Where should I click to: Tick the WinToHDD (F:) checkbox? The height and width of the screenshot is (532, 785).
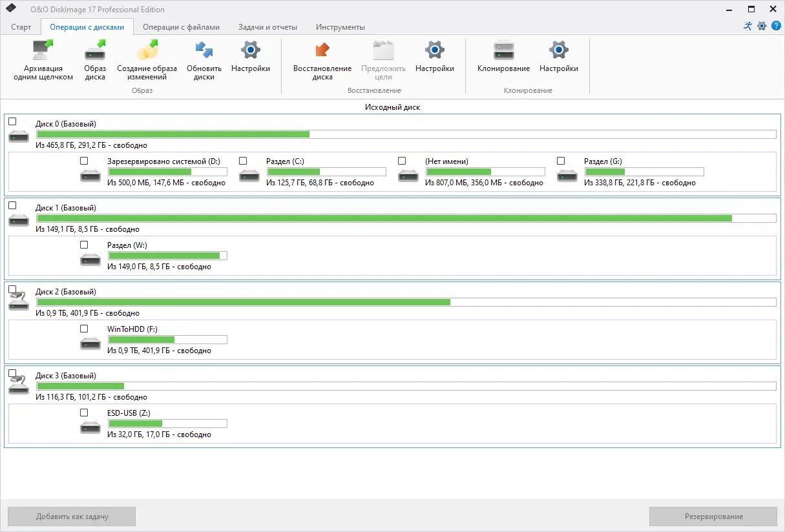coord(84,329)
